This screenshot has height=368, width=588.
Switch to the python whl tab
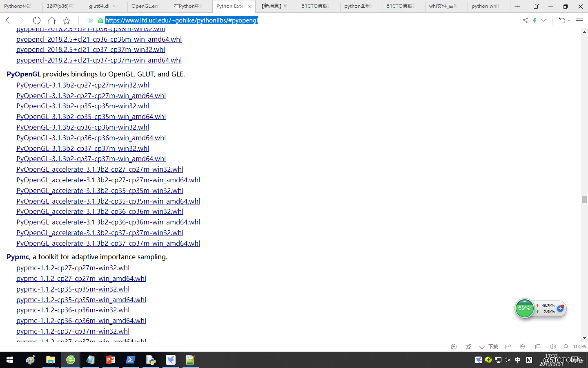pos(488,6)
